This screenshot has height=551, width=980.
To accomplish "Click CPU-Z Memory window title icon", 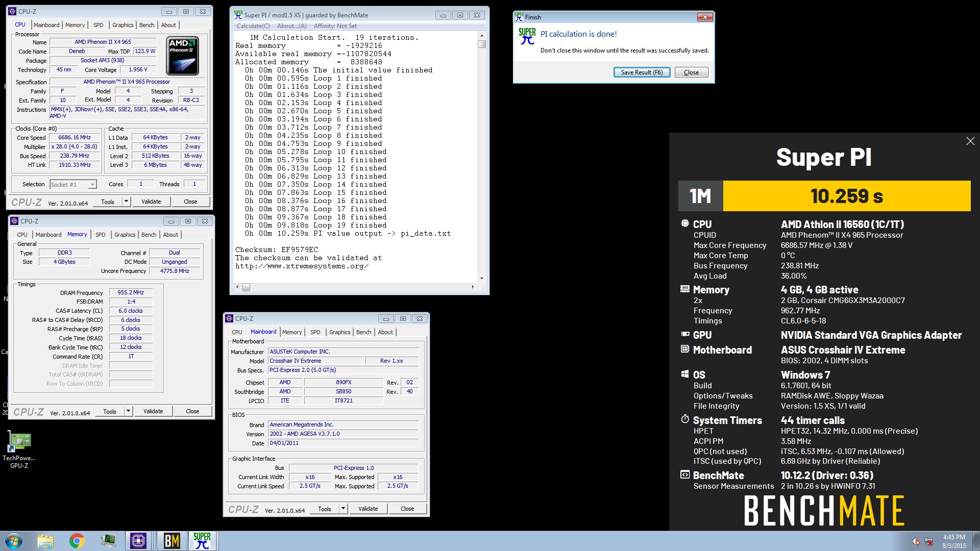I will (x=14, y=221).
